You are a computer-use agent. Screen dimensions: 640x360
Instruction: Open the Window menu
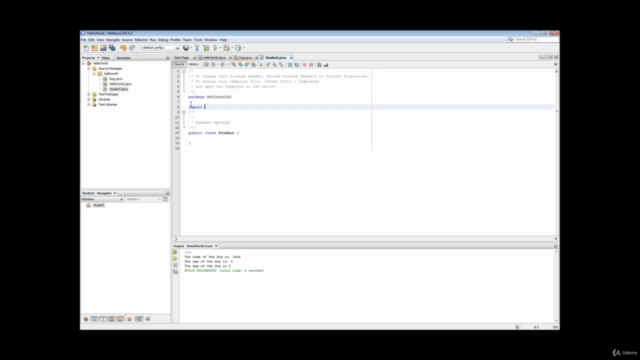tap(211, 40)
